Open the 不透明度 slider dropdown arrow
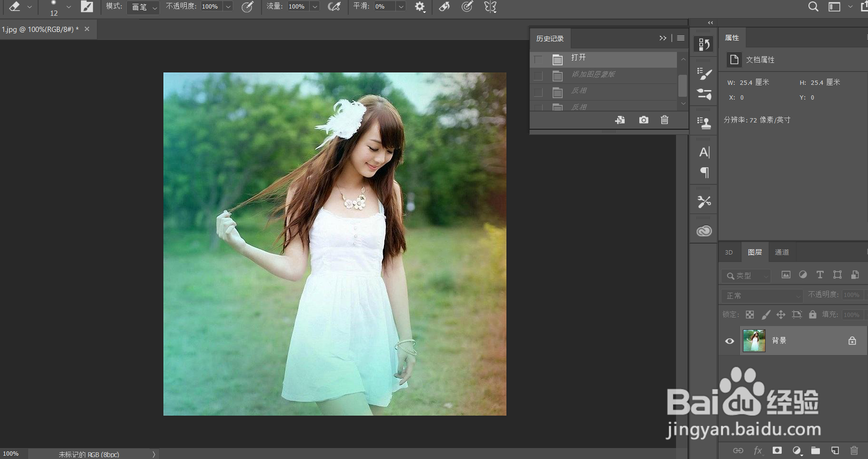The image size is (868, 459). point(228,6)
